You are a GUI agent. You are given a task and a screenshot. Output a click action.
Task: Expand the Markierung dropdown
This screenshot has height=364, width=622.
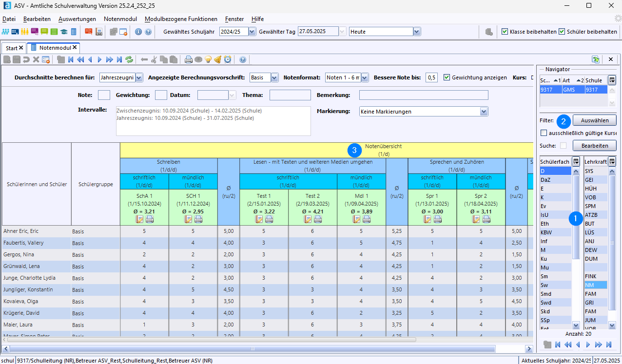484,112
